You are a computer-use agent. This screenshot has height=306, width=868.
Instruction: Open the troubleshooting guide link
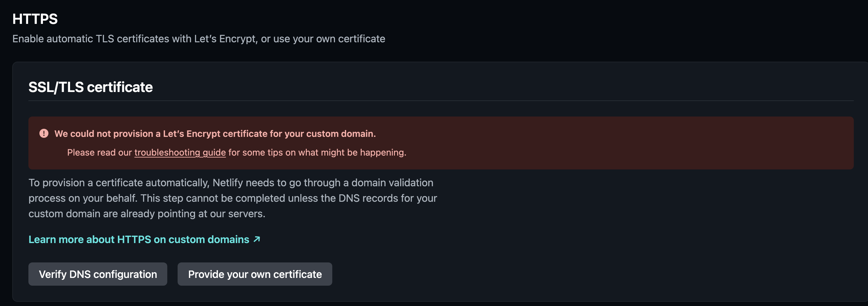180,152
